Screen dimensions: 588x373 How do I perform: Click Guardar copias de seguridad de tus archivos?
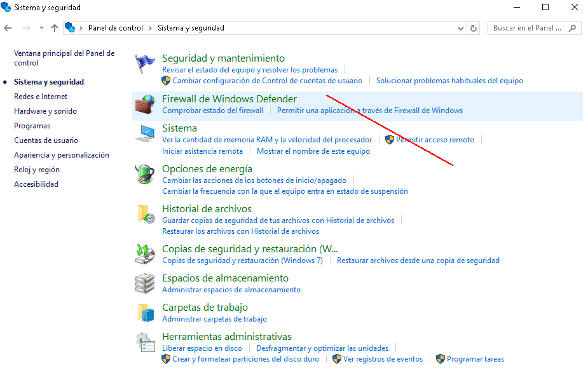click(x=278, y=220)
